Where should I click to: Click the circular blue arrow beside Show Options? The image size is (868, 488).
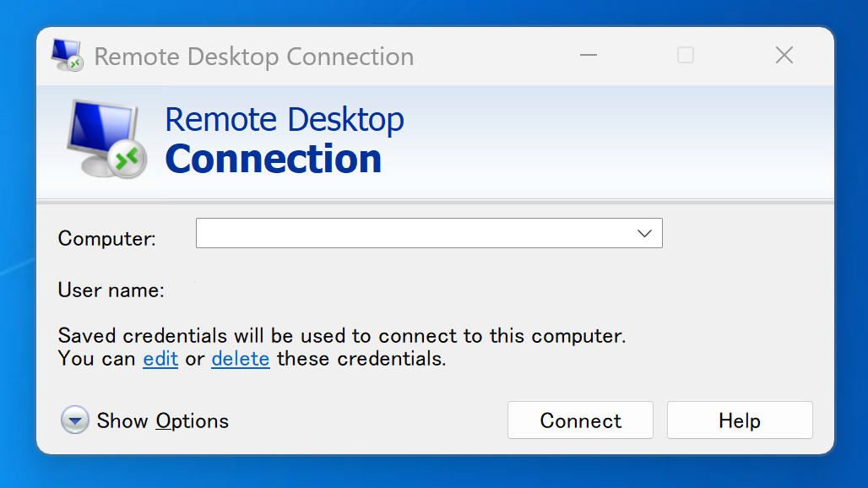tap(74, 420)
